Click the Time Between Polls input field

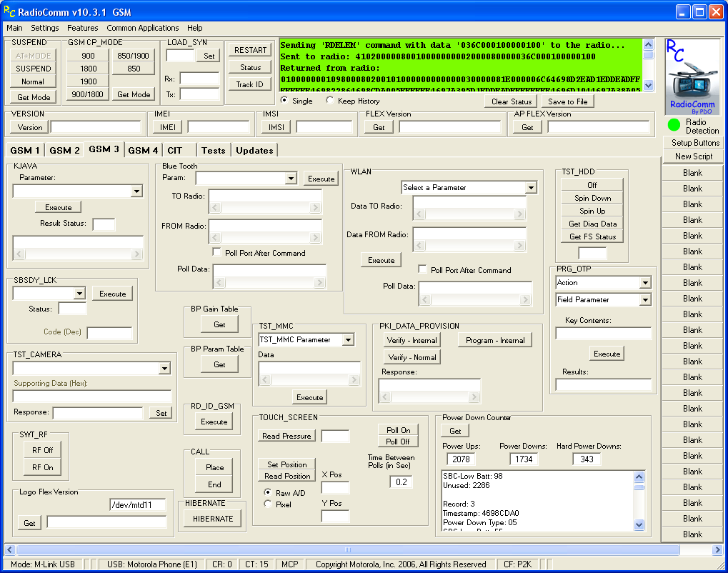[401, 482]
